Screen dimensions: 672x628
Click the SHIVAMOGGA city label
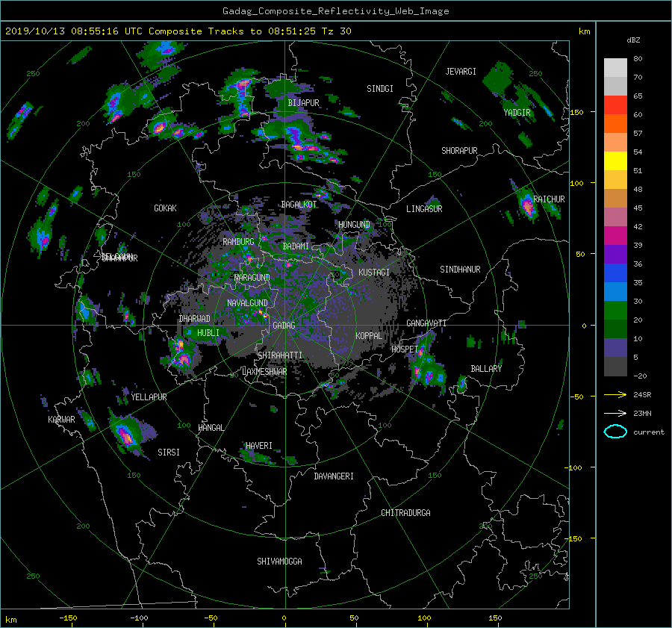pyautogui.click(x=279, y=562)
